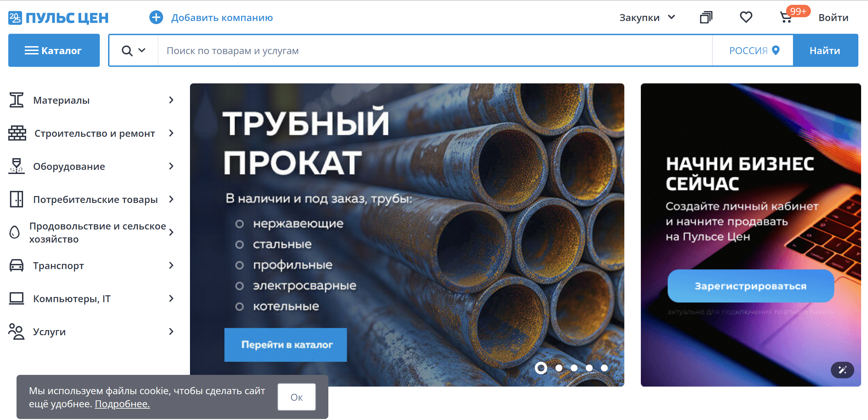The height and width of the screenshot is (420, 868).
Task: Click the Зарегистрироваться button
Action: pyautogui.click(x=751, y=286)
